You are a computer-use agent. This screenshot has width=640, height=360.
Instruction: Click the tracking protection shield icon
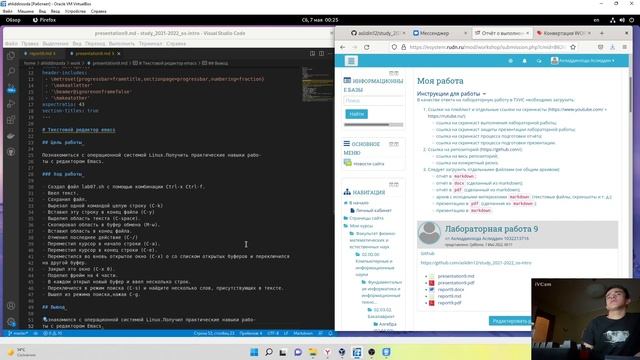click(394, 47)
